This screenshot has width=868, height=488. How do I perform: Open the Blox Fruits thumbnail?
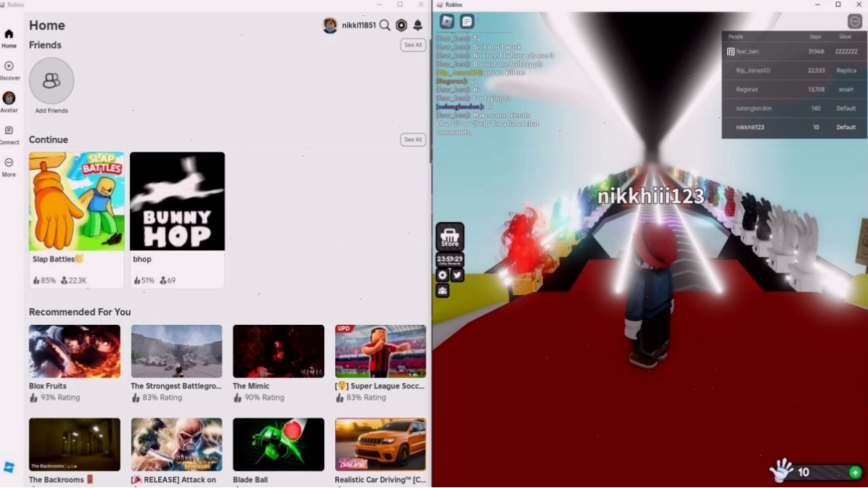[75, 352]
